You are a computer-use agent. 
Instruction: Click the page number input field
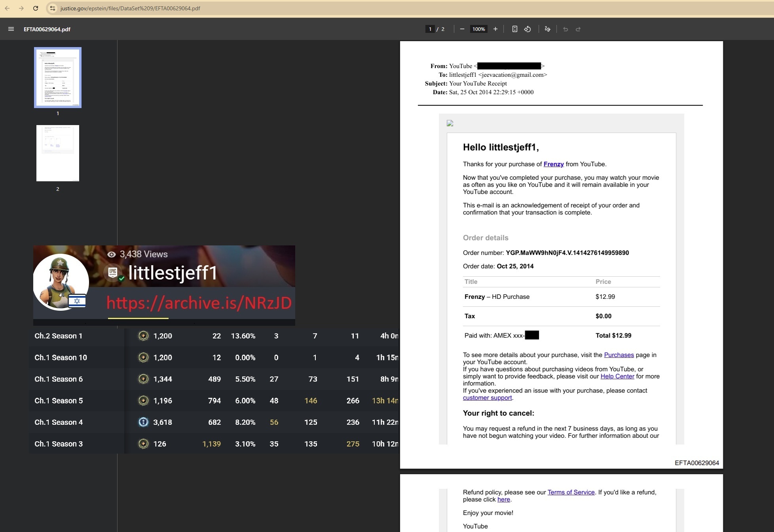(x=430, y=29)
